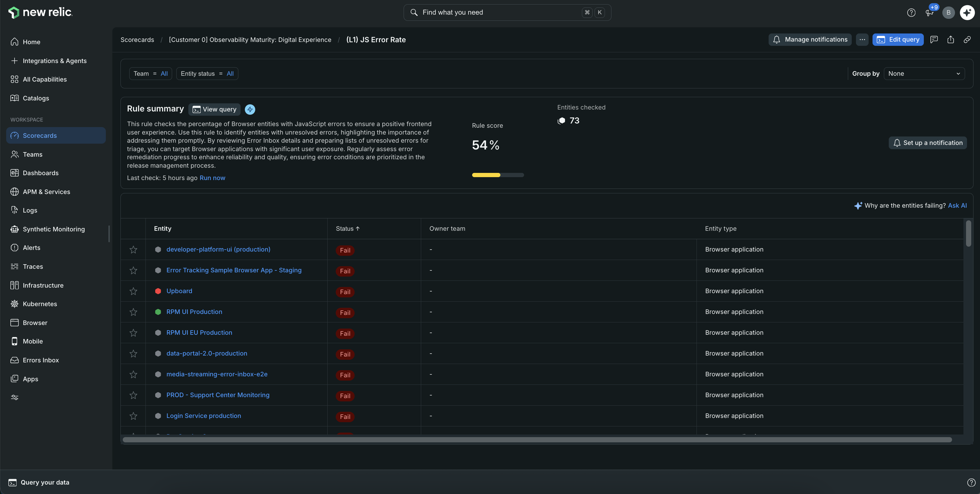Click the Rule score progress bar

click(498, 175)
